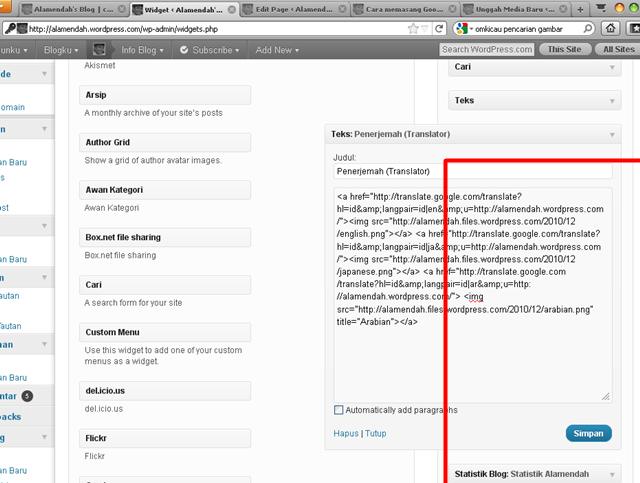This screenshot has height=483, width=640.
Task: Click the Subscribe checkmark icon
Action: point(186,49)
